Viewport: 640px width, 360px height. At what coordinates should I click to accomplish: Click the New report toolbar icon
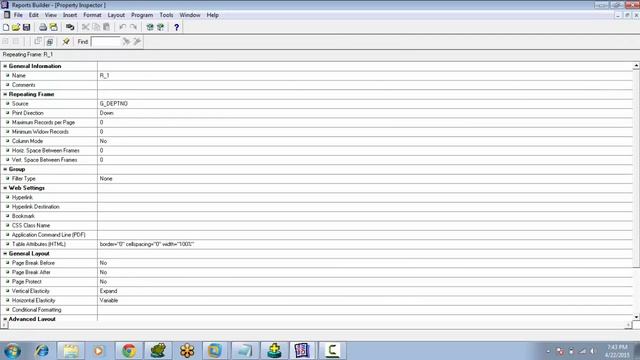tap(6, 27)
